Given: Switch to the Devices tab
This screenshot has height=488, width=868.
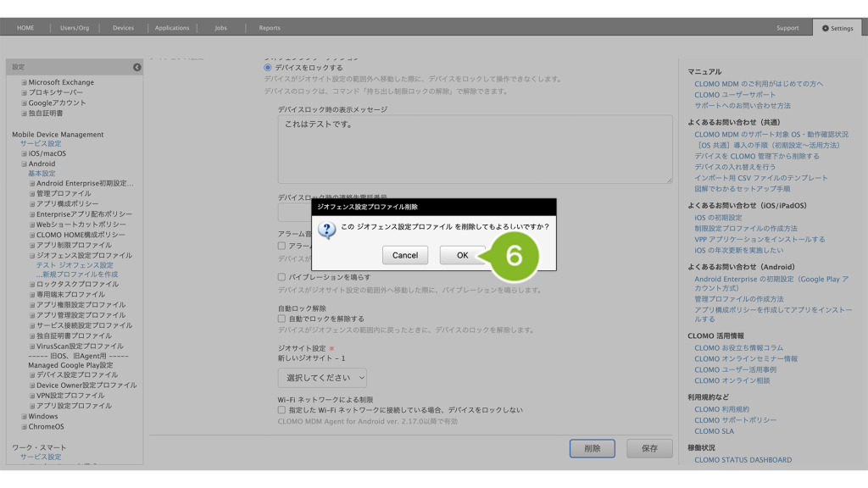Looking at the screenshot, I should (123, 28).
